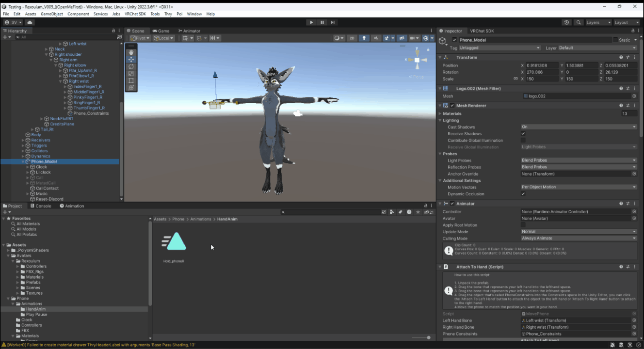Viewport: 644px width, 349px height.
Task: Click the Play button
Action: pos(311,22)
